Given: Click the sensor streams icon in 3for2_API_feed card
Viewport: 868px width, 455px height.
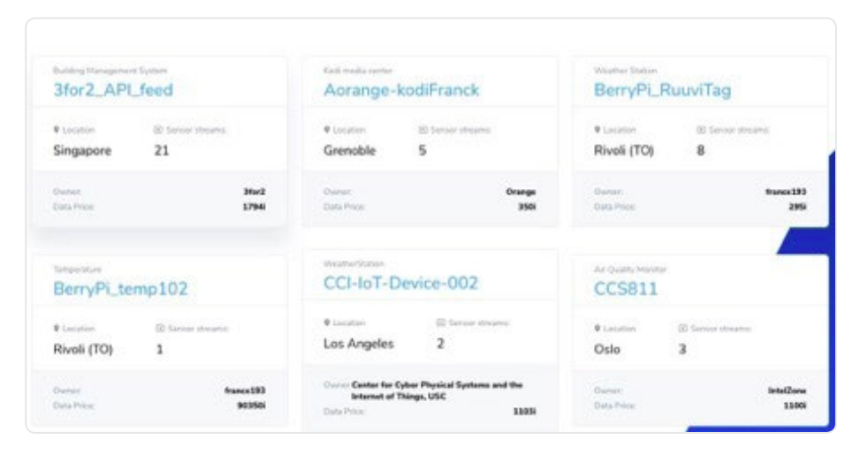Looking at the screenshot, I should 159,130.
